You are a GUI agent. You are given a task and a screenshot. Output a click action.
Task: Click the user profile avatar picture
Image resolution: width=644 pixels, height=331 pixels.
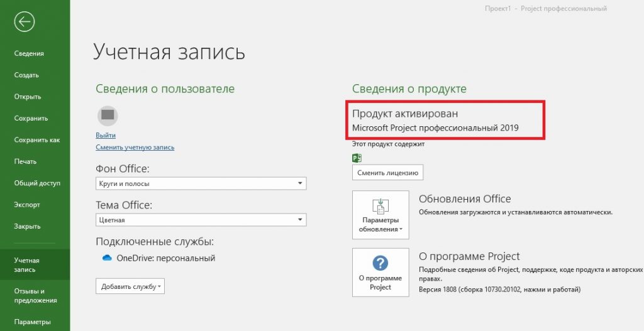(108, 115)
